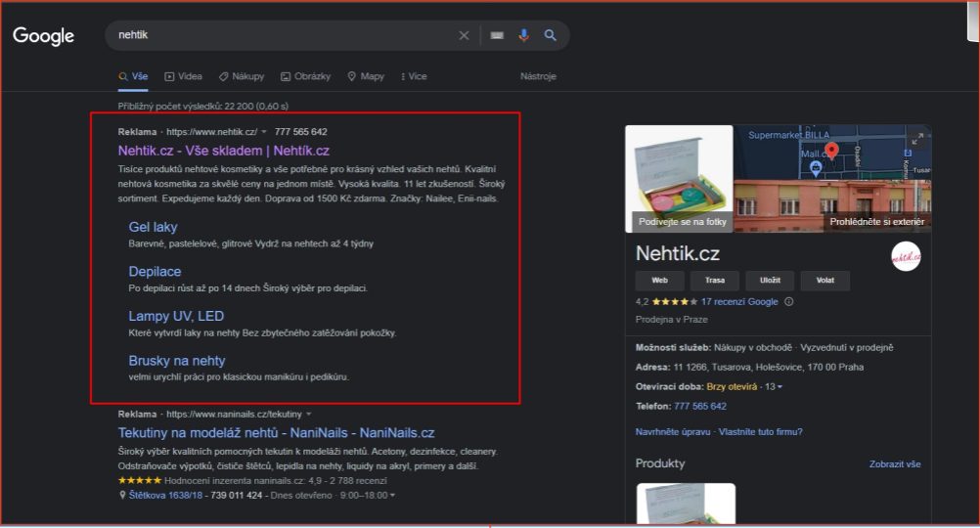Start voice search with microphone icon
This screenshot has height=528, width=980.
(524, 35)
